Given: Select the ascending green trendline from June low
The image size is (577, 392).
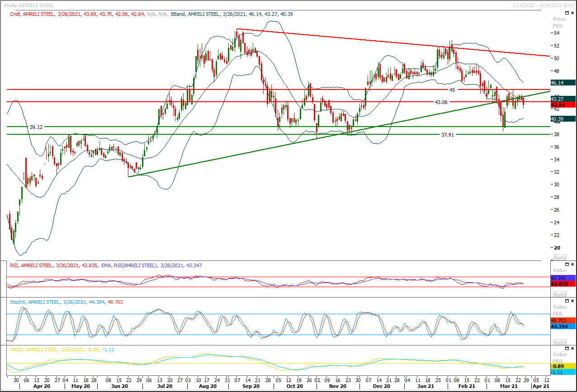Looking at the screenshot, I should pyautogui.click(x=339, y=134).
